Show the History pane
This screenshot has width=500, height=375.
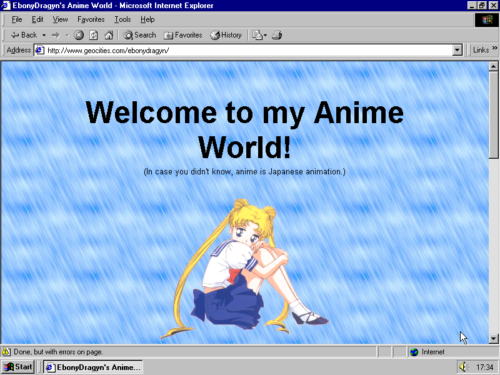226,35
